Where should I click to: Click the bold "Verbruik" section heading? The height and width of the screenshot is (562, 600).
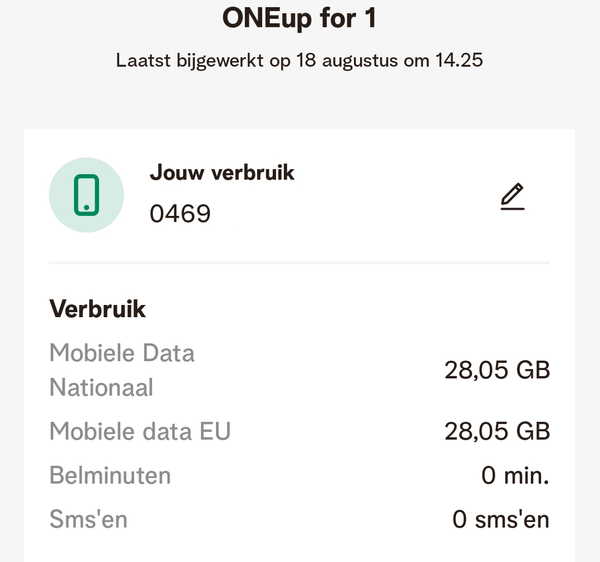[x=97, y=309]
